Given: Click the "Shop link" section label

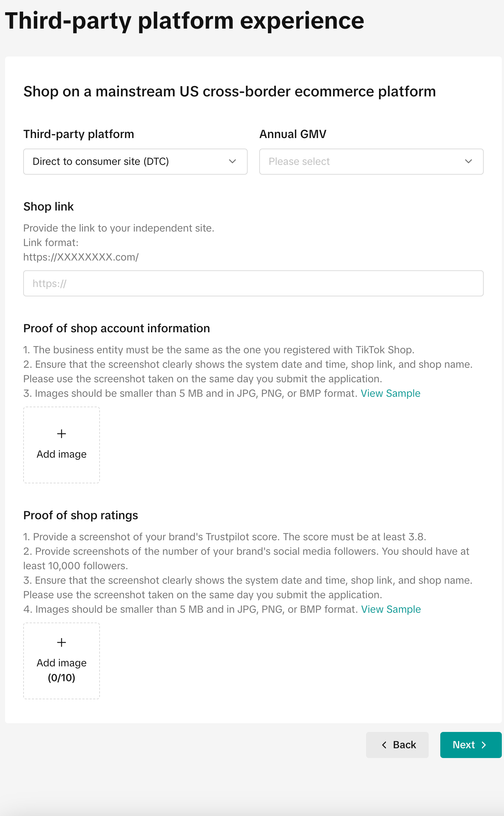Looking at the screenshot, I should click(49, 207).
